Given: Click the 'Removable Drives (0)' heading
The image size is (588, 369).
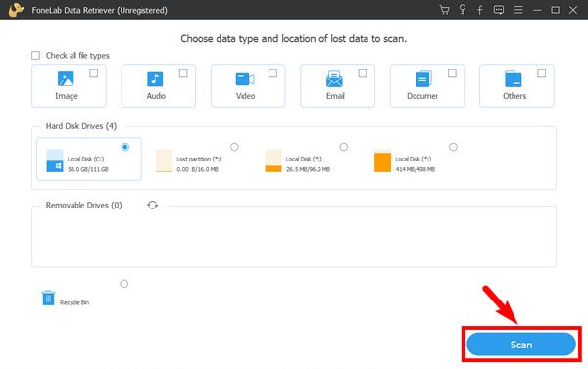Looking at the screenshot, I should point(83,205).
